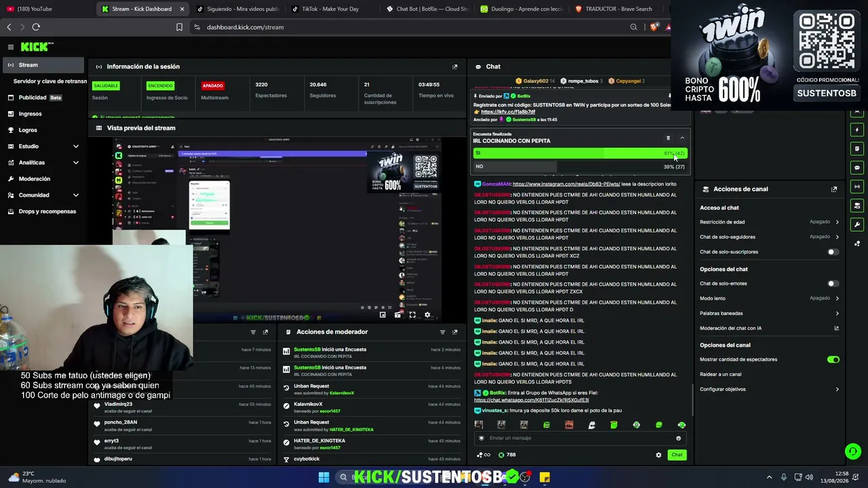Open Moderación del chat con IA
Image resolution: width=868 pixels, height=488 pixels.
pyautogui.click(x=769, y=328)
